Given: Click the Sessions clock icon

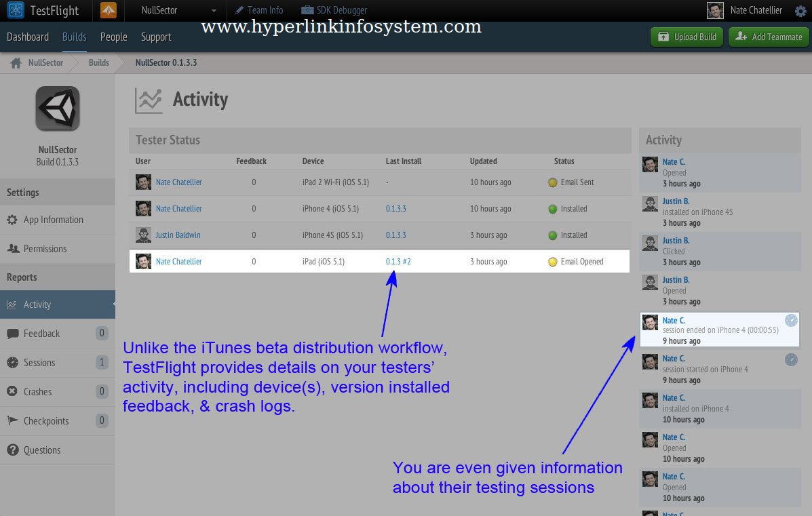Looking at the screenshot, I should pos(12,362).
